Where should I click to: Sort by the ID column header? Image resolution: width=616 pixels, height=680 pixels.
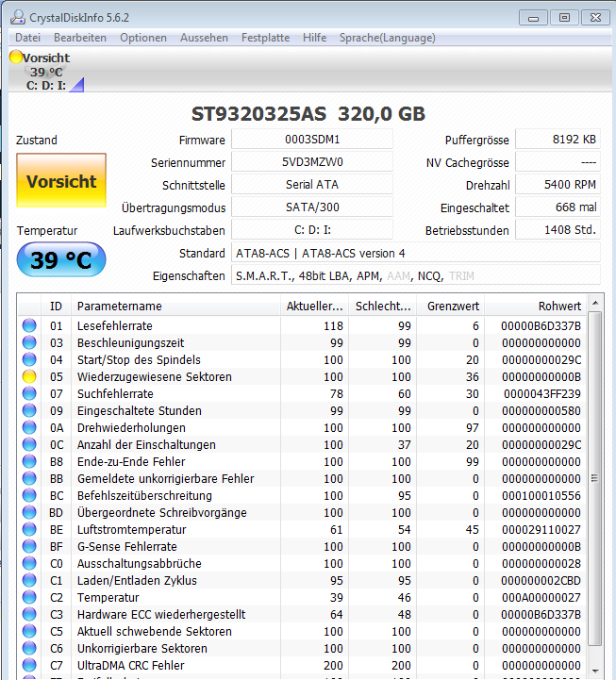coord(56,307)
